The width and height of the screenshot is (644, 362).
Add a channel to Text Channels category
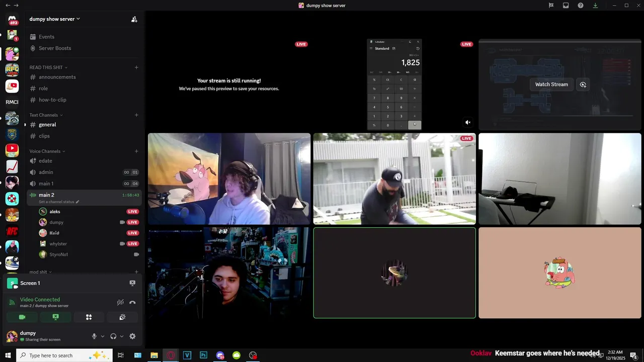coord(136,115)
